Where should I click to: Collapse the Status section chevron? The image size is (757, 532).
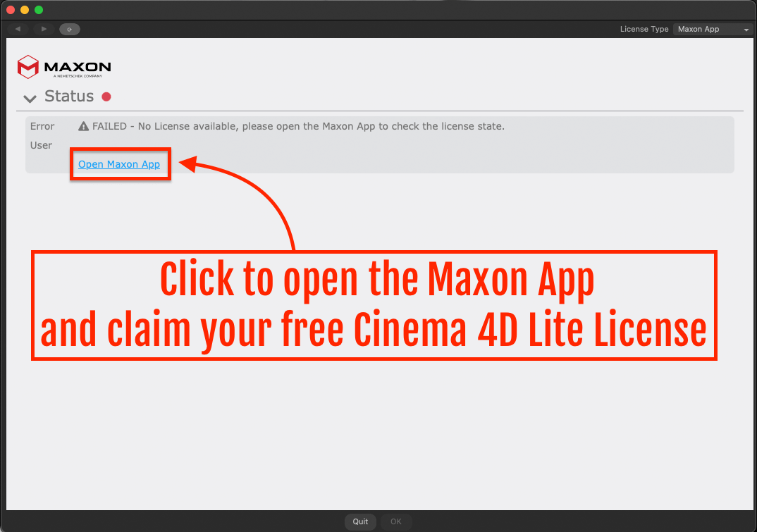29,97
